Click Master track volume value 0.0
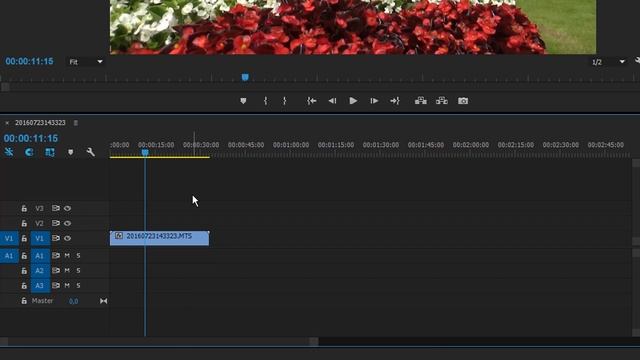The height and width of the screenshot is (360, 640). pyautogui.click(x=73, y=301)
